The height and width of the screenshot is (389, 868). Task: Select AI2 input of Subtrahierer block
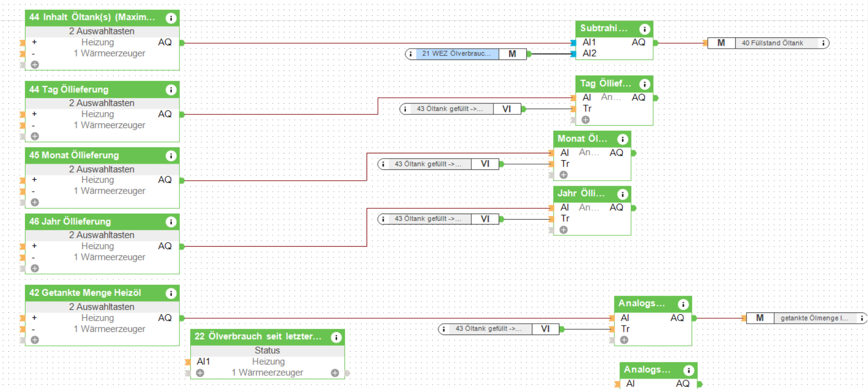tap(573, 54)
